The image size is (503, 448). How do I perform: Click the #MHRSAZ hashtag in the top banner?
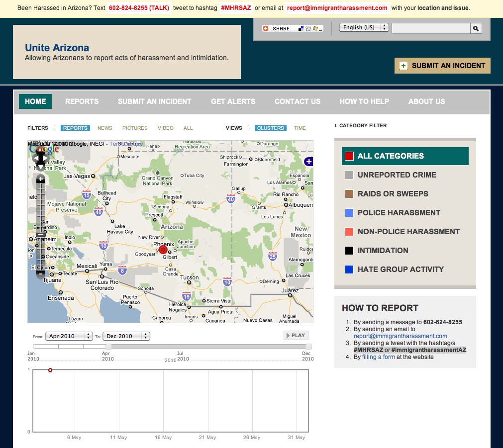pos(236,7)
